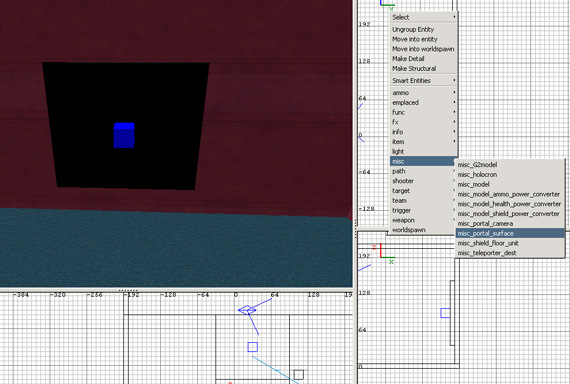Viewport: 570px width, 384px height.
Task: Select misc_model_ammo_power_converter entity
Action: [510, 194]
